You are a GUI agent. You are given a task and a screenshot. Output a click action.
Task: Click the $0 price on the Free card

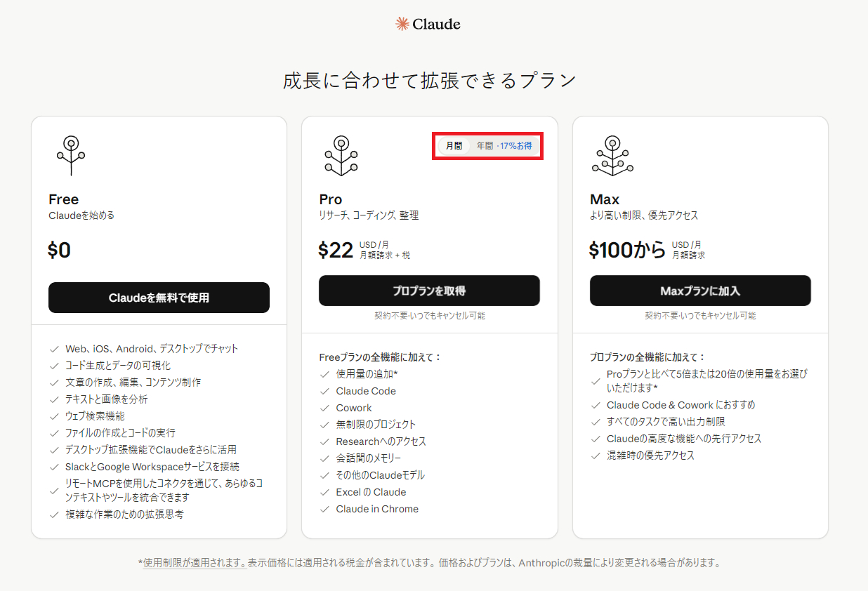click(60, 251)
